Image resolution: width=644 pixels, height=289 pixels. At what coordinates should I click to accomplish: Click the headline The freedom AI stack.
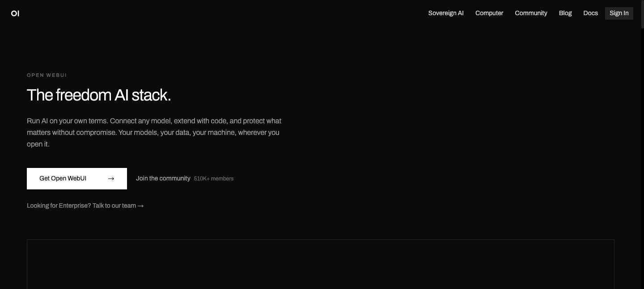(99, 96)
